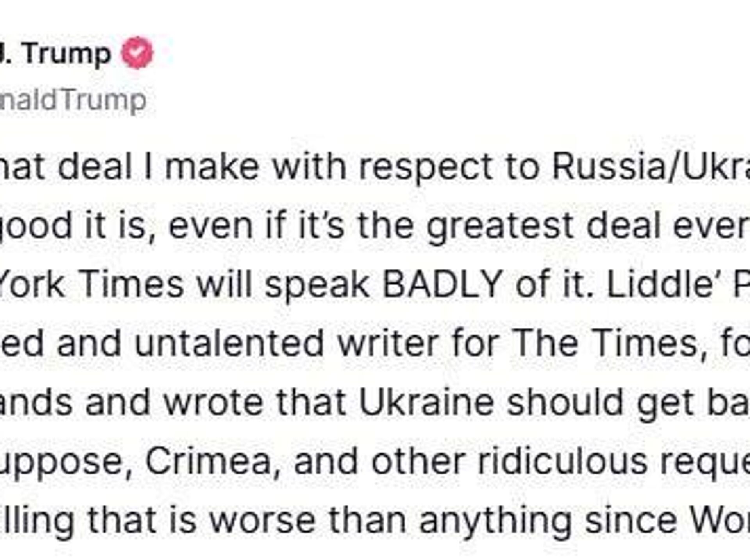The height and width of the screenshot is (560, 750).
Task: Click the word "untalented" in the post
Action: click(x=229, y=343)
